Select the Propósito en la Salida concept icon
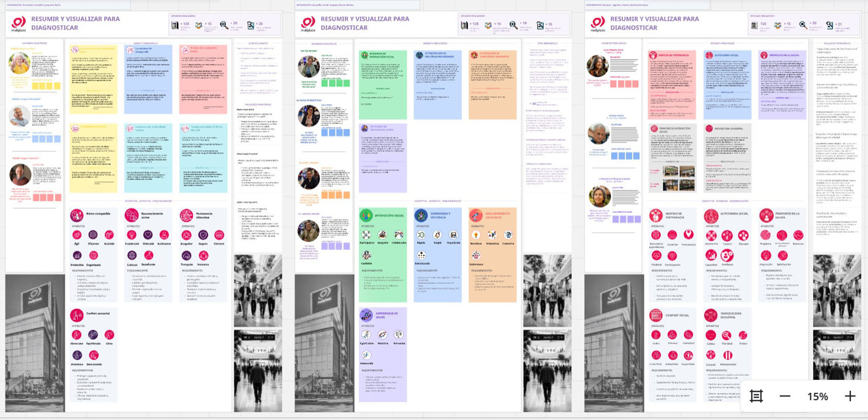This screenshot has height=420, width=868. [766, 215]
